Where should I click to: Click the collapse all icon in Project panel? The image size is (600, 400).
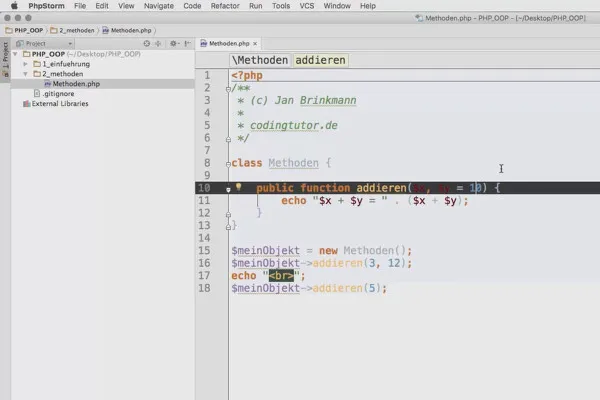[158, 43]
